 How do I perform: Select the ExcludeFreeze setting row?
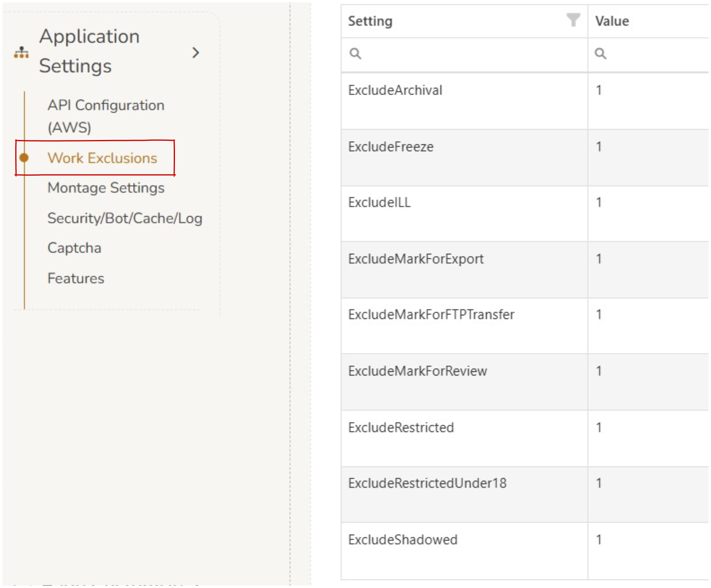click(390, 147)
